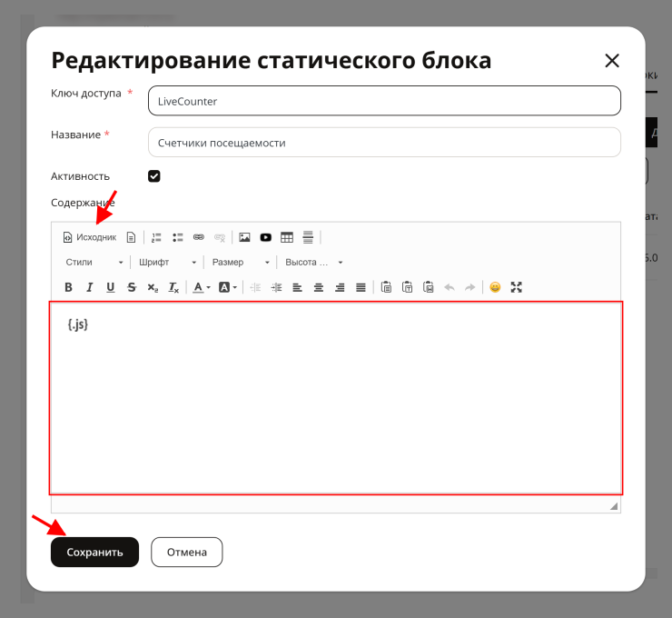Align text to the left

[298, 287]
